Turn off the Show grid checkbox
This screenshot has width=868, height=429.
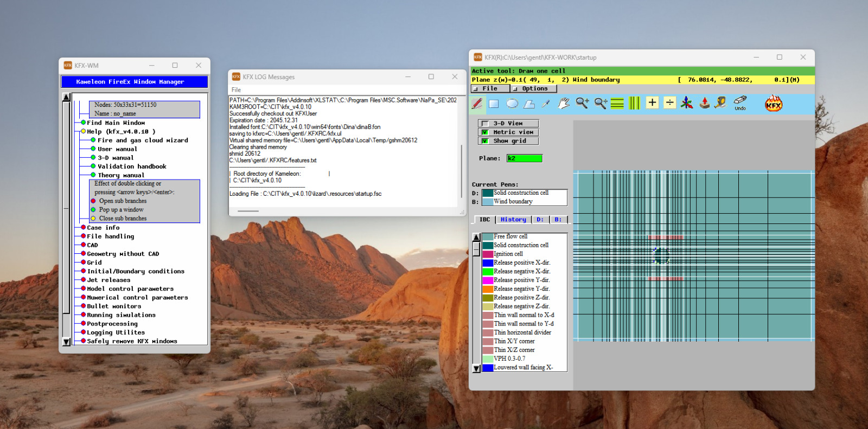(485, 141)
